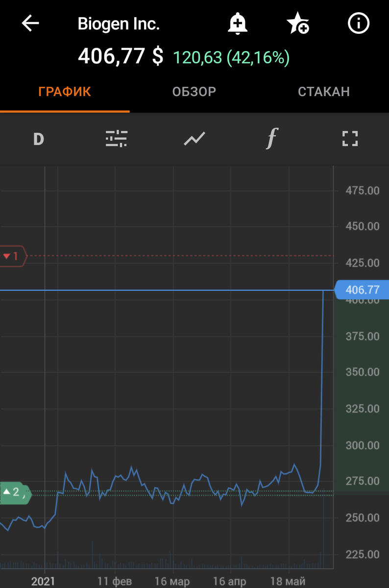
Task: Tap the 16 апр date label
Action: (x=230, y=582)
